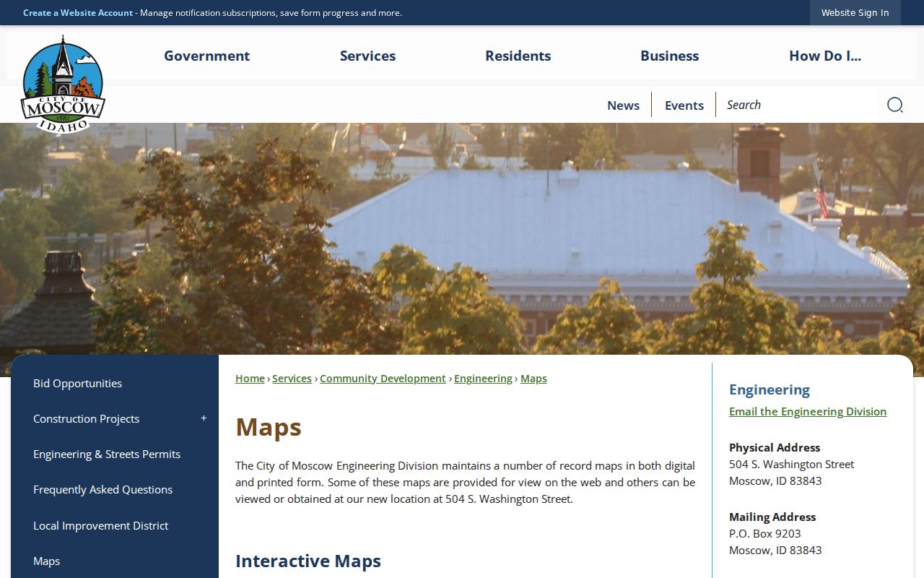Image resolution: width=924 pixels, height=578 pixels.
Task: Expand Construction Projects submenu
Action: pos(204,418)
